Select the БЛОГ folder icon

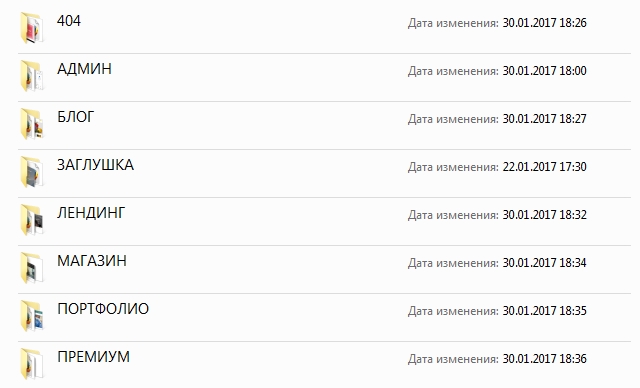click(x=32, y=124)
